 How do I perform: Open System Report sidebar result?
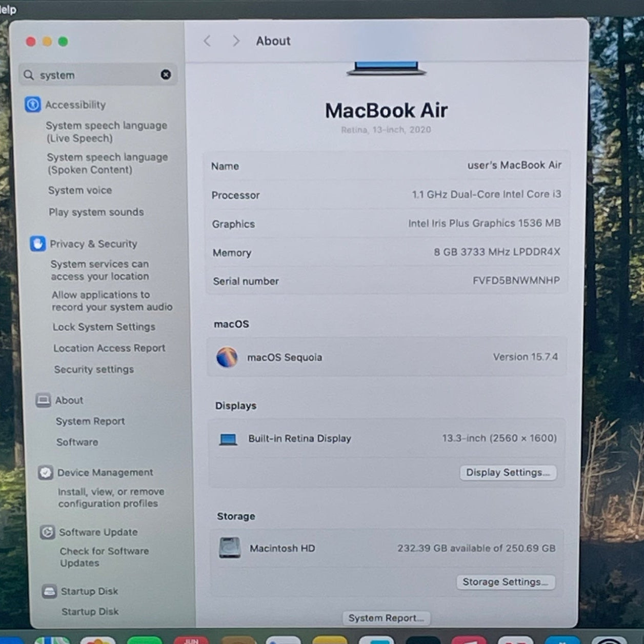(x=90, y=421)
